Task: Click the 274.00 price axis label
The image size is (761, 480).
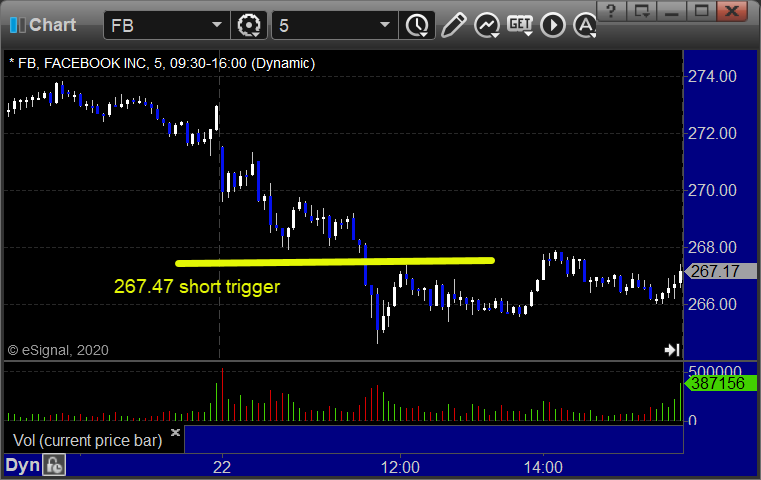Action: click(x=712, y=76)
